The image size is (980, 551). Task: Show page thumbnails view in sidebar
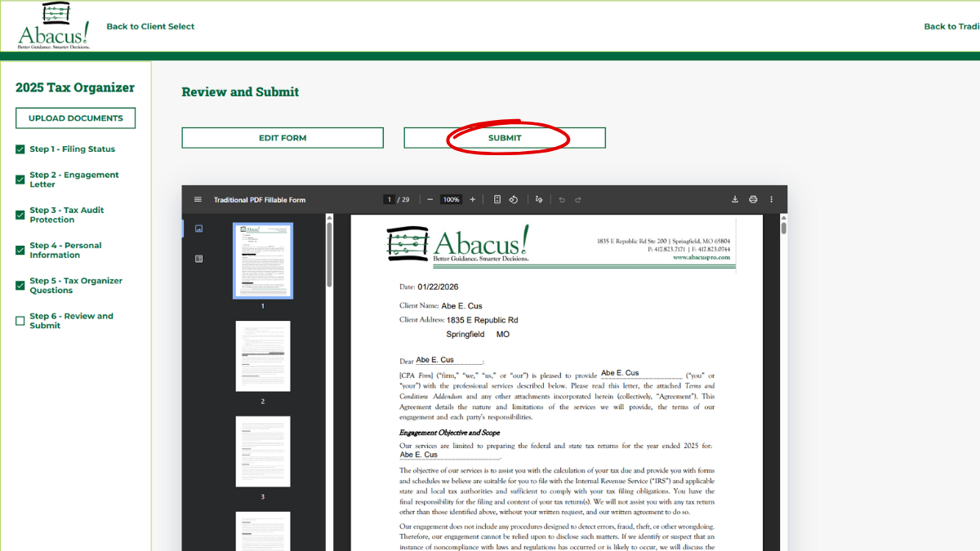198,229
